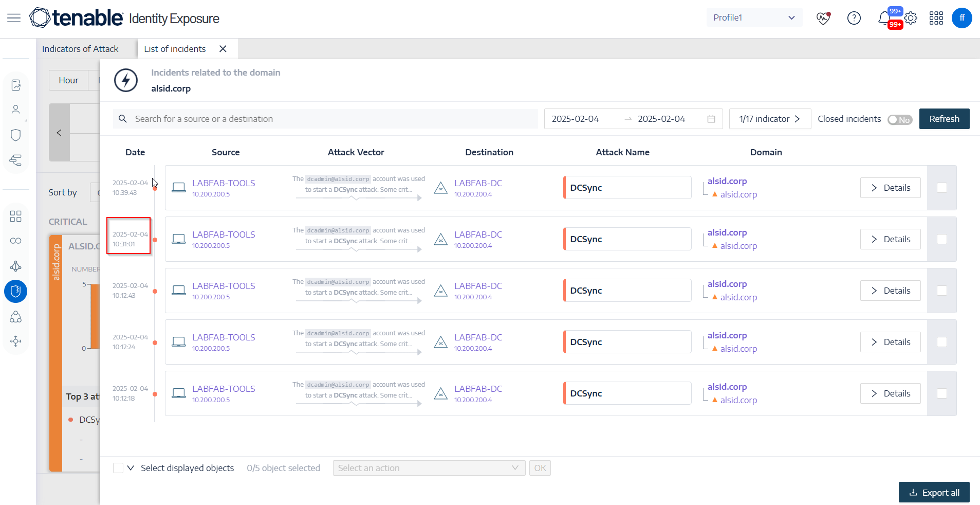980x505 pixels.
Task: Toggle the Closed incidents switch
Action: (x=899, y=119)
